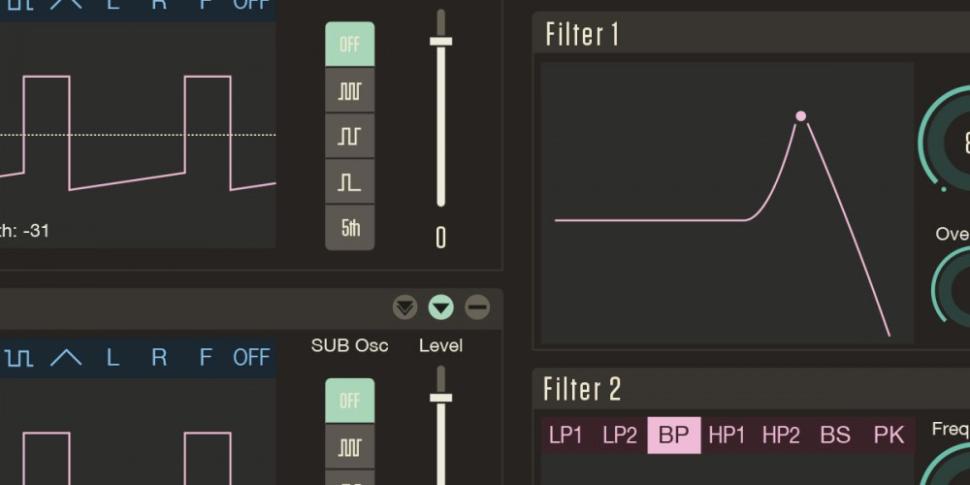The height and width of the screenshot is (485, 970).
Task: Select triple-pulse waveform under SUB Osc label
Action: point(350,447)
